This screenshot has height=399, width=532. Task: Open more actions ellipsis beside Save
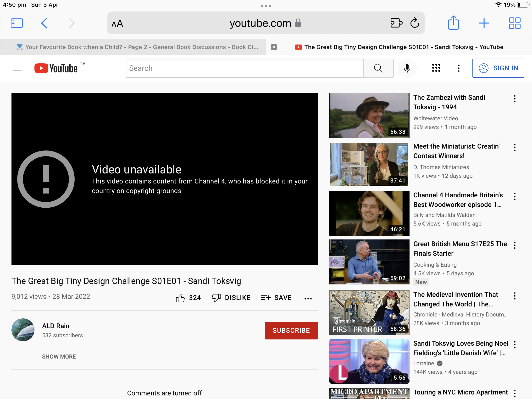[x=308, y=299]
